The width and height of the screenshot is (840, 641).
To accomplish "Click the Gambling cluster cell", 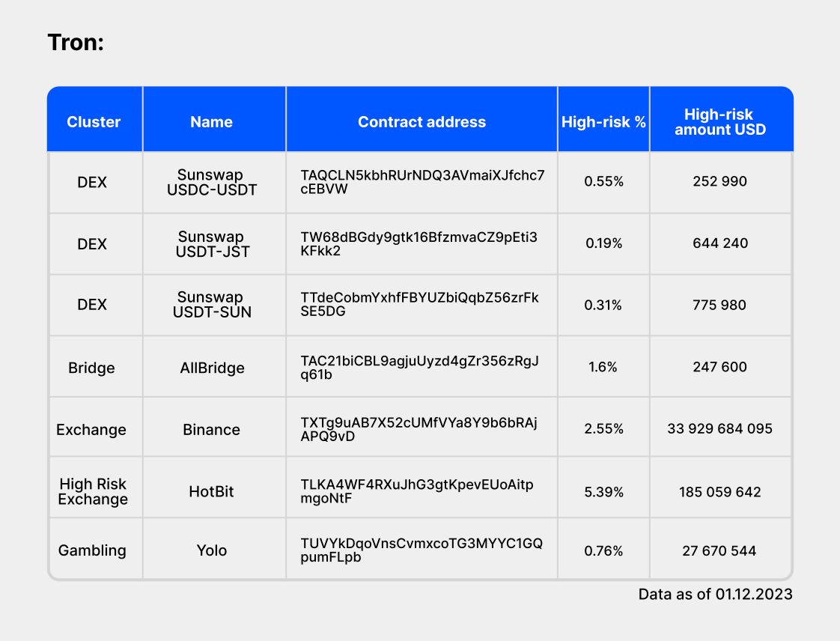I will [x=92, y=550].
